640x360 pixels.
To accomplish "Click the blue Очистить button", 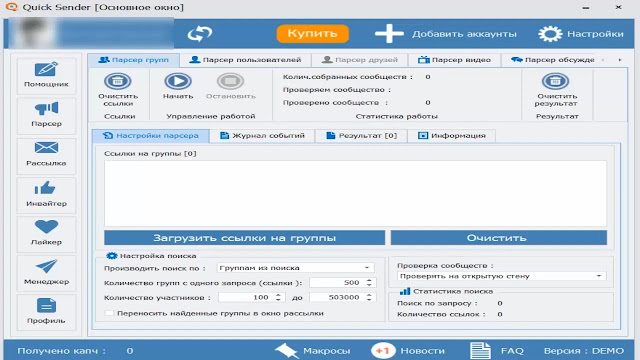I will [x=499, y=238].
